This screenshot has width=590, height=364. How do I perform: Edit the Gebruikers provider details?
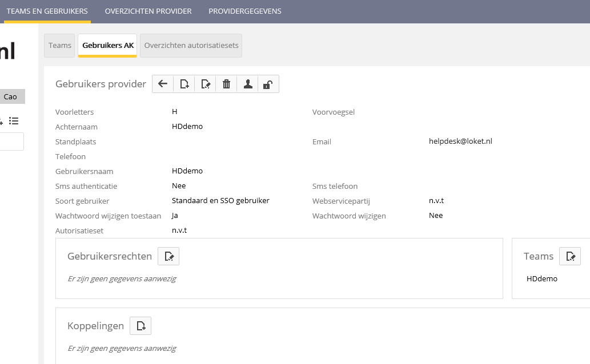point(206,84)
